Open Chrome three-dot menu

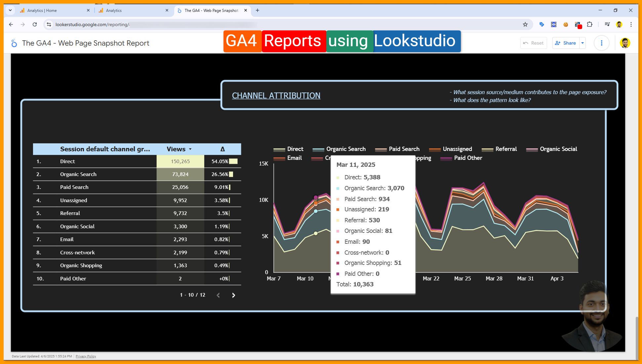coord(631,24)
